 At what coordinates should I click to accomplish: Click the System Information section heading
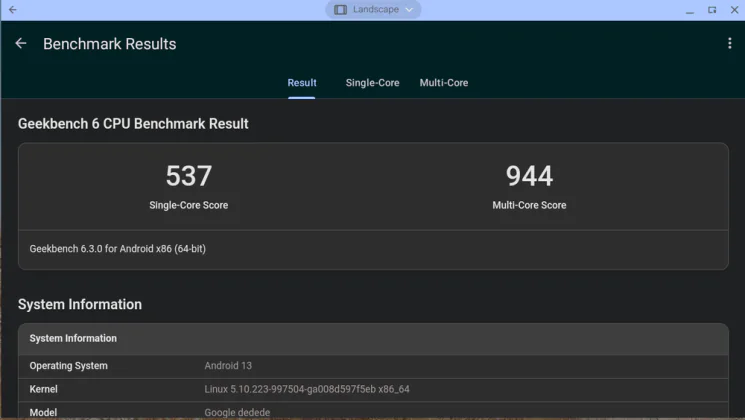click(x=80, y=305)
